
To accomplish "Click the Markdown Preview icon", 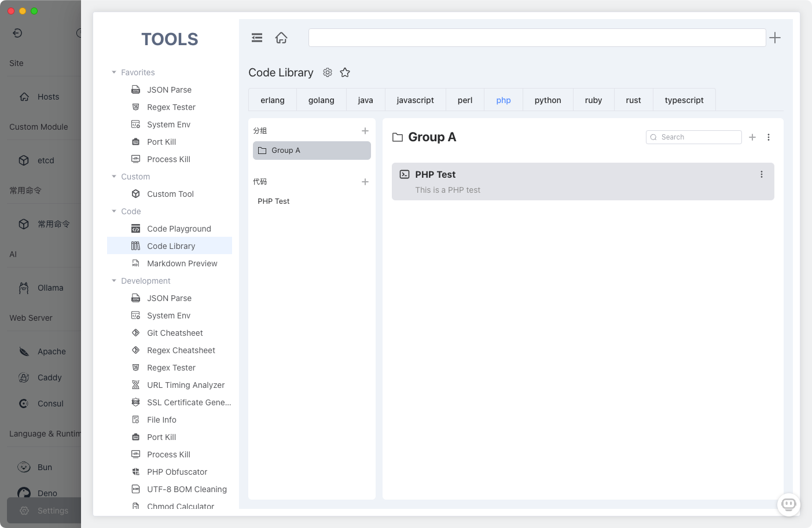I will coord(135,263).
